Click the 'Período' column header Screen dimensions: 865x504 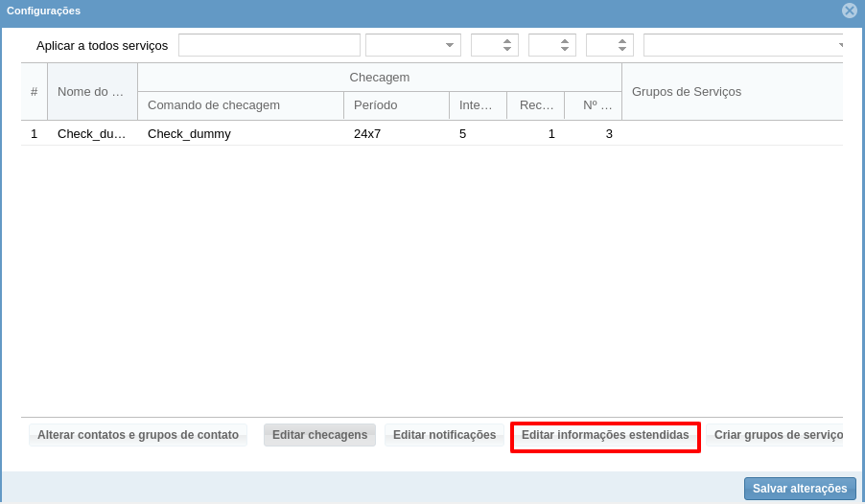[x=395, y=105]
